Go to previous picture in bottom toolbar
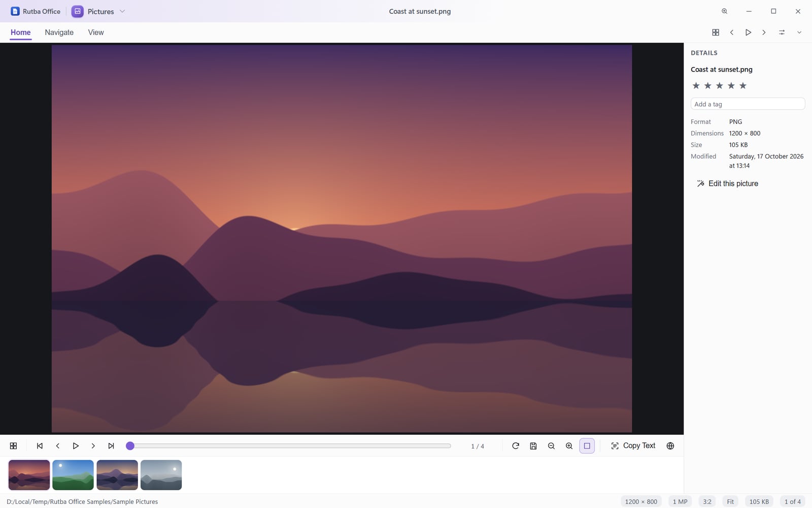Screen dimensions: 812x508 click(x=58, y=446)
